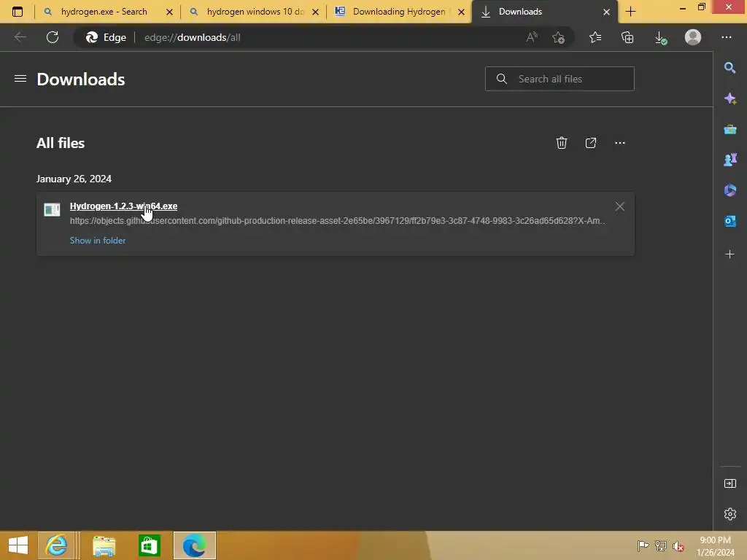747x560 pixels.
Task: Add this page to favorites star icon
Action: (558, 37)
